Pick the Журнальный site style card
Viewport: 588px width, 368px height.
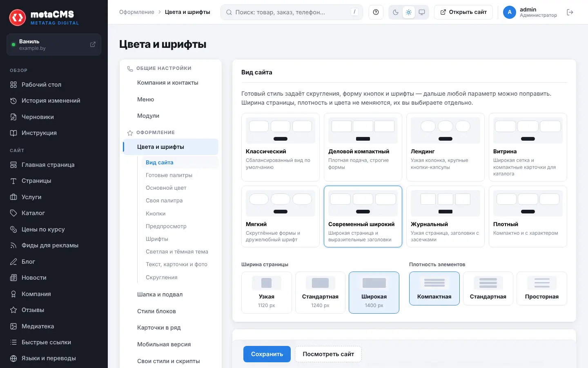click(x=445, y=217)
